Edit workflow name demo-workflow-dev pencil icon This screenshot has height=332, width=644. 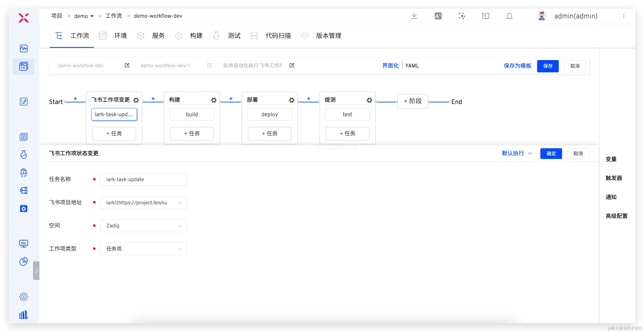[x=127, y=65]
